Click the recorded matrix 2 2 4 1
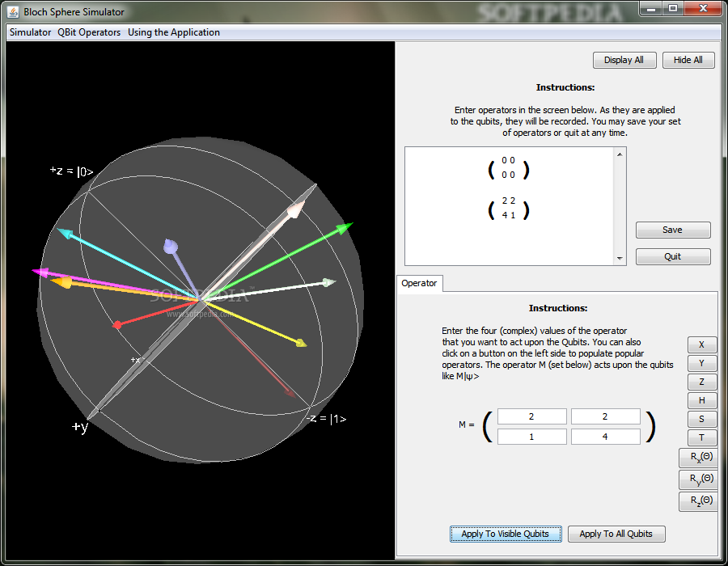Screen dimensions: 728x566 (x=509, y=208)
